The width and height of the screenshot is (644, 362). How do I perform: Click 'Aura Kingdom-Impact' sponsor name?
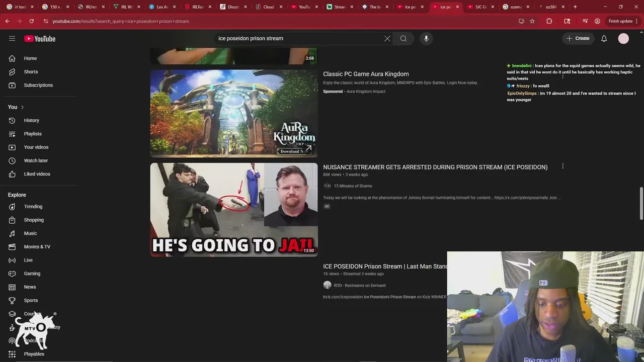(x=366, y=92)
